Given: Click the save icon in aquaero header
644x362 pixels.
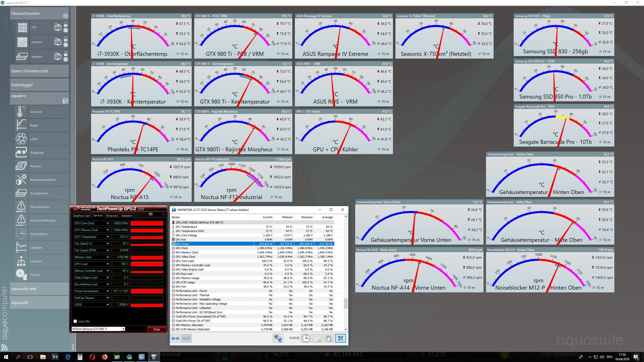Looking at the screenshot, I should pyautogui.click(x=65, y=101).
